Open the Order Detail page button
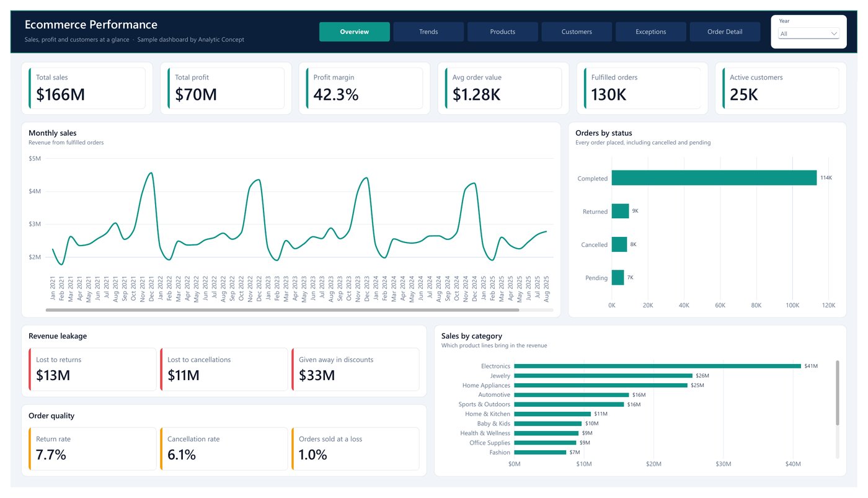Image resolution: width=868 pixels, height=498 pixels. point(725,32)
